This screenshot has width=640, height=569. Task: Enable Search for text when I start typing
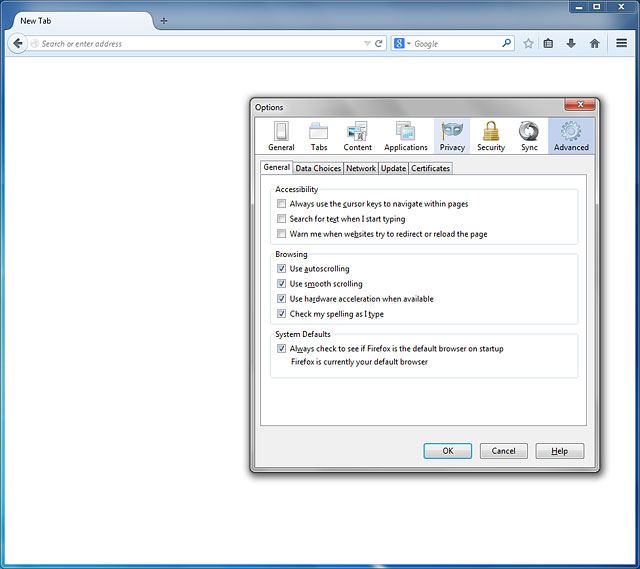282,219
